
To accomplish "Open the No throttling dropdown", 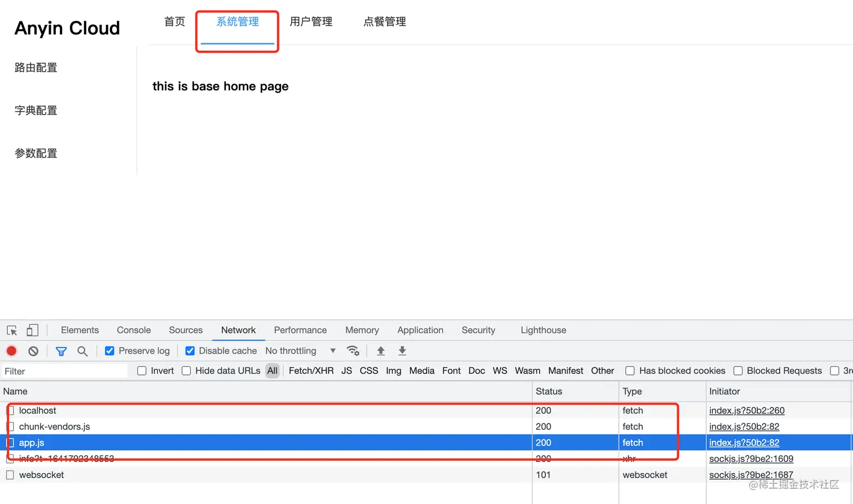I will tap(301, 351).
